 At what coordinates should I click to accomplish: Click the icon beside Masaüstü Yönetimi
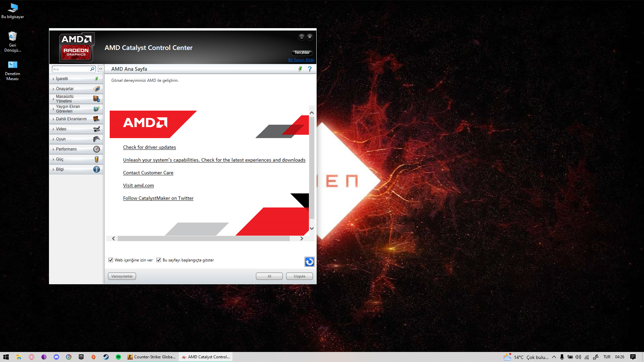[97, 99]
